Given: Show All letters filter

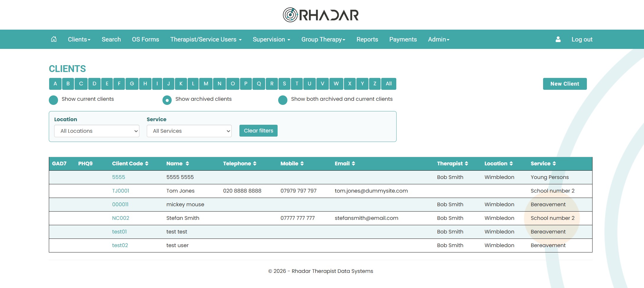Looking at the screenshot, I should (x=389, y=84).
